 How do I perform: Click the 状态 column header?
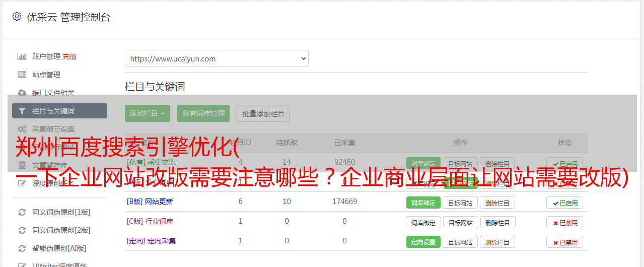click(564, 143)
